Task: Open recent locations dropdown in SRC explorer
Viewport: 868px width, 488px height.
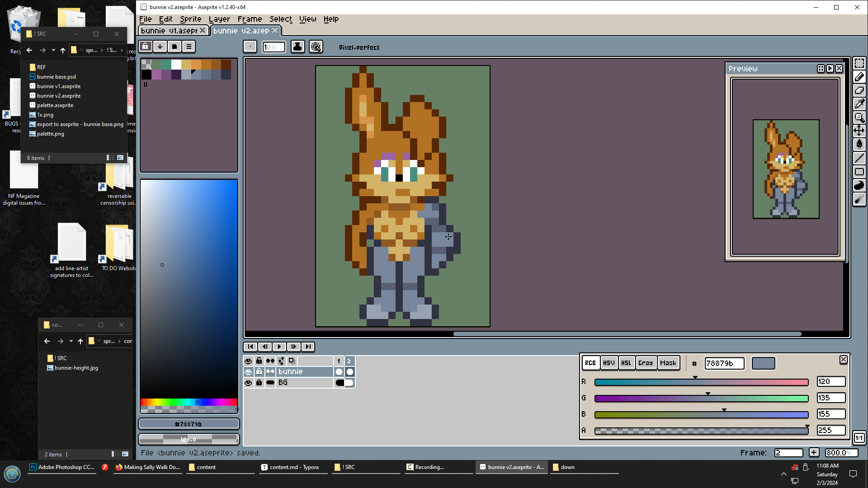Action: (x=53, y=50)
